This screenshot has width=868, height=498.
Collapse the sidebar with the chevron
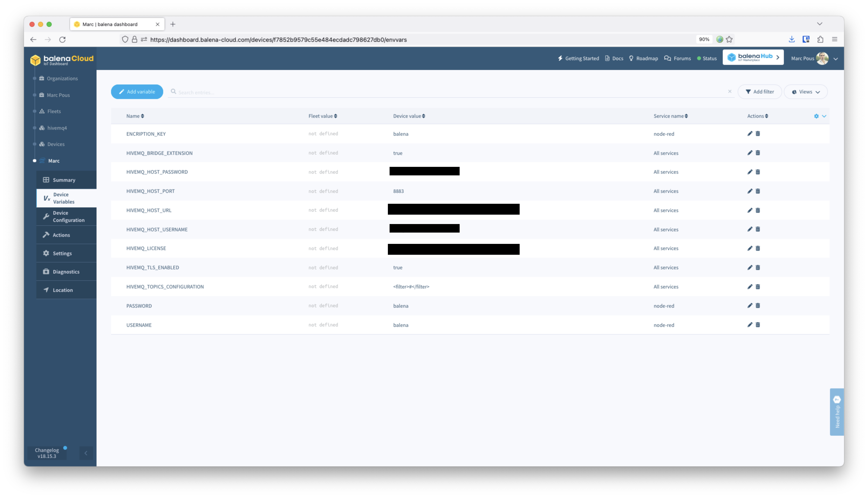[86, 453]
